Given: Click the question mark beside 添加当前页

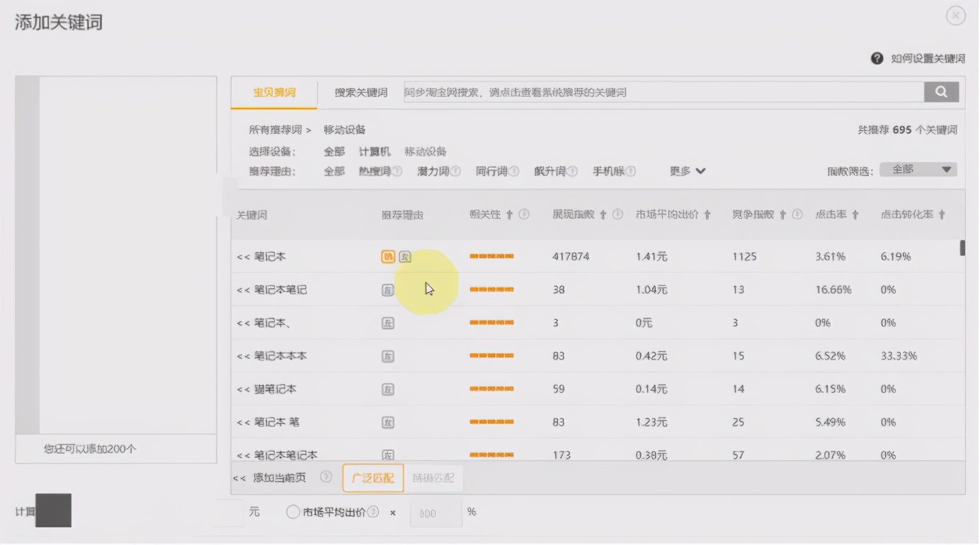Looking at the screenshot, I should point(326,478).
